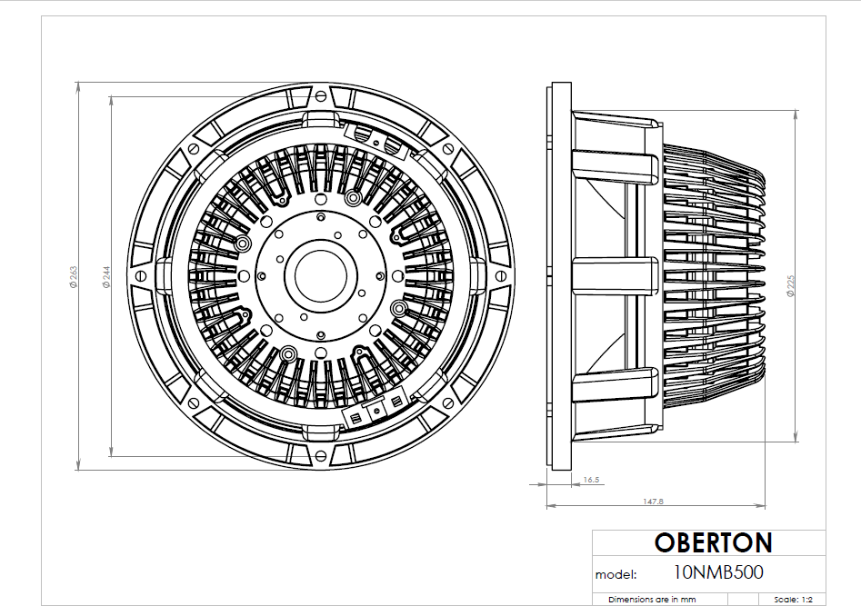The image size is (861, 616).
Task: Click the 147.8 overall depth dimension
Action: point(653,501)
